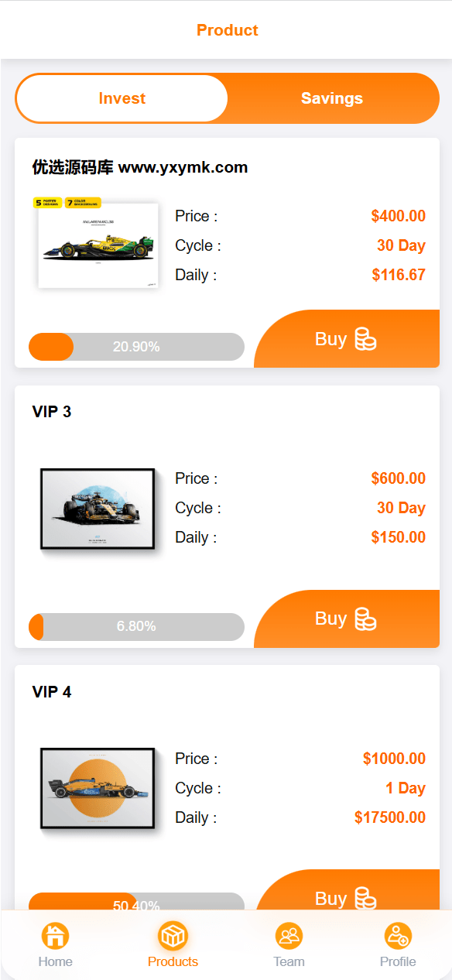Viewport: 452px width, 980px height.
Task: Click coin stack icon on $400.00 product
Action: coord(365,339)
